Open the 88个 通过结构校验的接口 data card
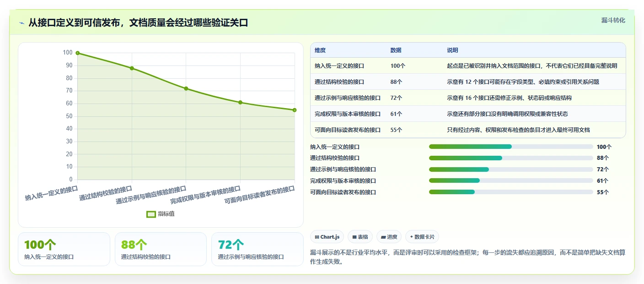644x284 pixels. (x=161, y=249)
